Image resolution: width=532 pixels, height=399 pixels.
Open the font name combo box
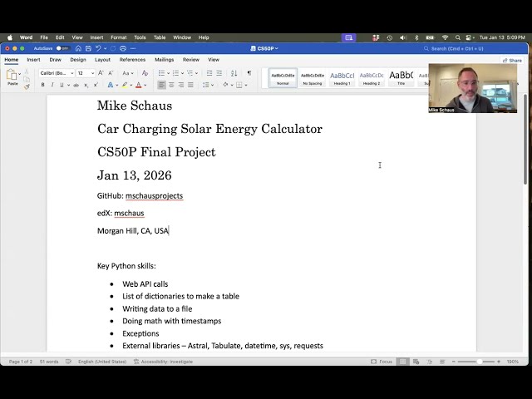coord(57,73)
